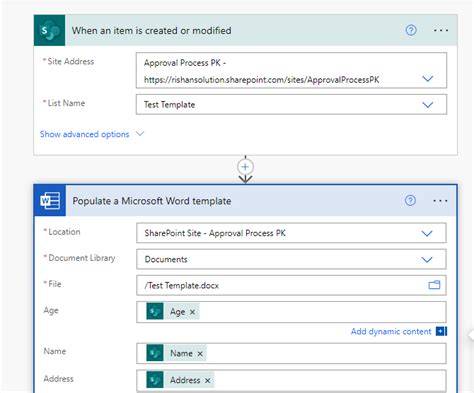The width and height of the screenshot is (474, 393).
Task: Open the file picker folder icon
Action: coord(434,285)
